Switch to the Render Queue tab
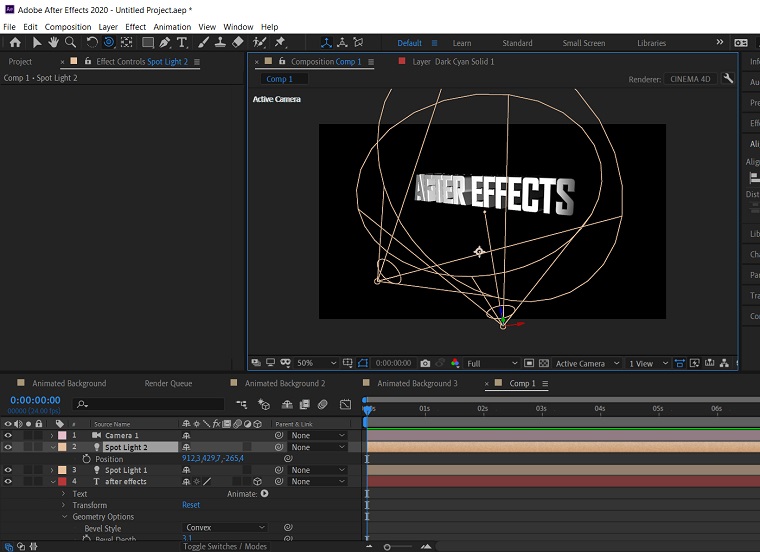 tap(168, 383)
